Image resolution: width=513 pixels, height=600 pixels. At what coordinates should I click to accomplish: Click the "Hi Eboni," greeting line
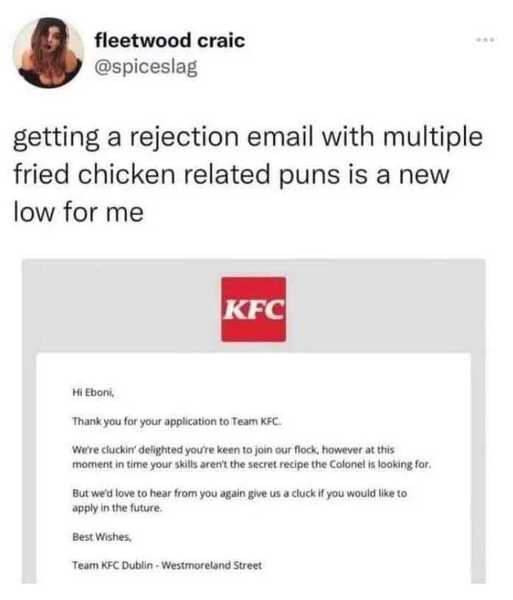(93, 392)
